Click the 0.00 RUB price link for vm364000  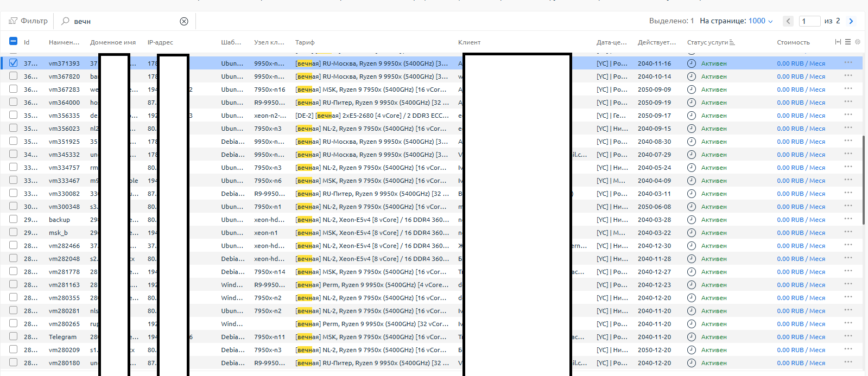(x=800, y=103)
